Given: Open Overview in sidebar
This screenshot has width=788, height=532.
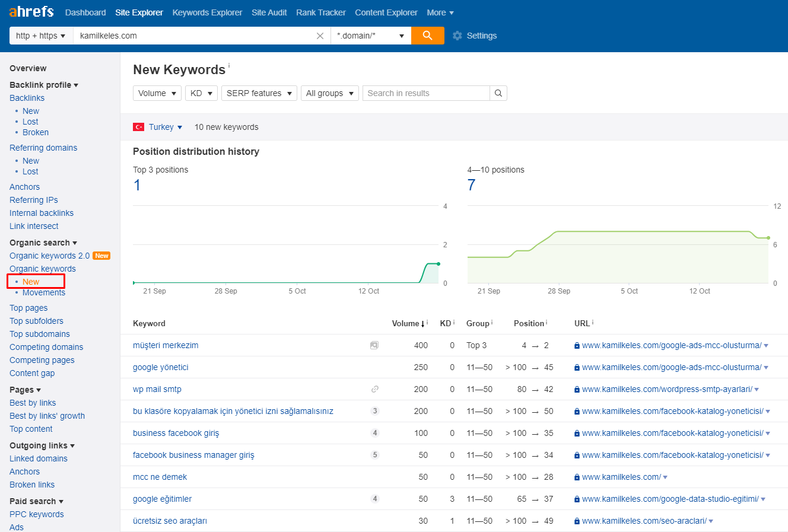Looking at the screenshot, I should [28, 68].
